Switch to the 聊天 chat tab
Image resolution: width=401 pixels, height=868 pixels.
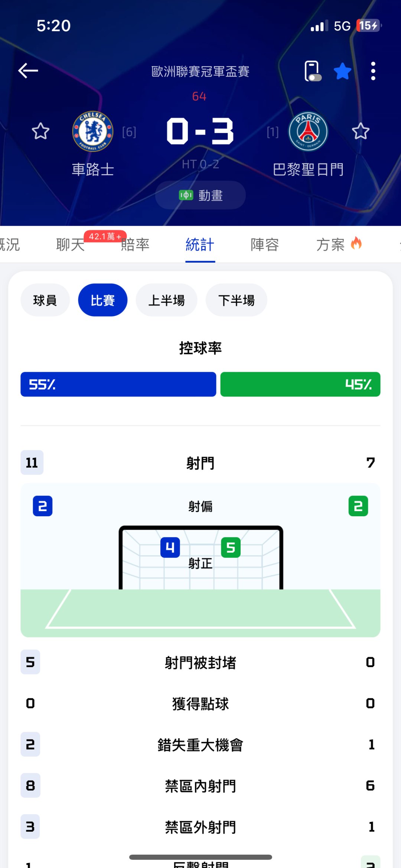coord(71,245)
